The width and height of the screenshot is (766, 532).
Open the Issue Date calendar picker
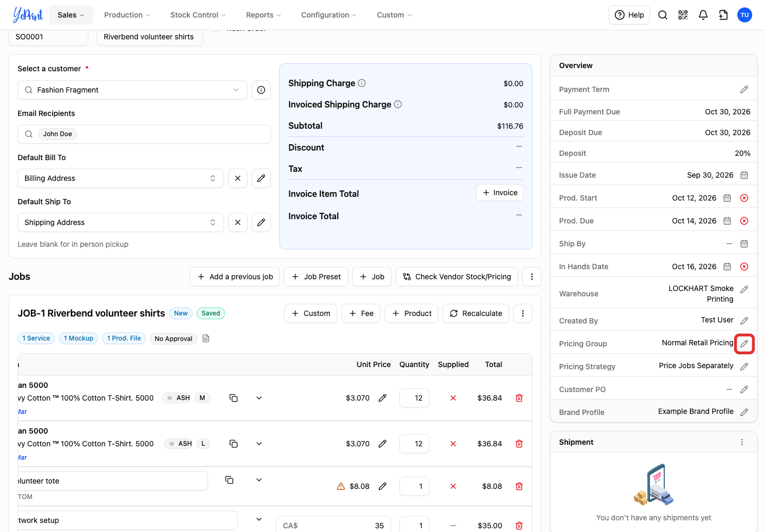point(744,175)
